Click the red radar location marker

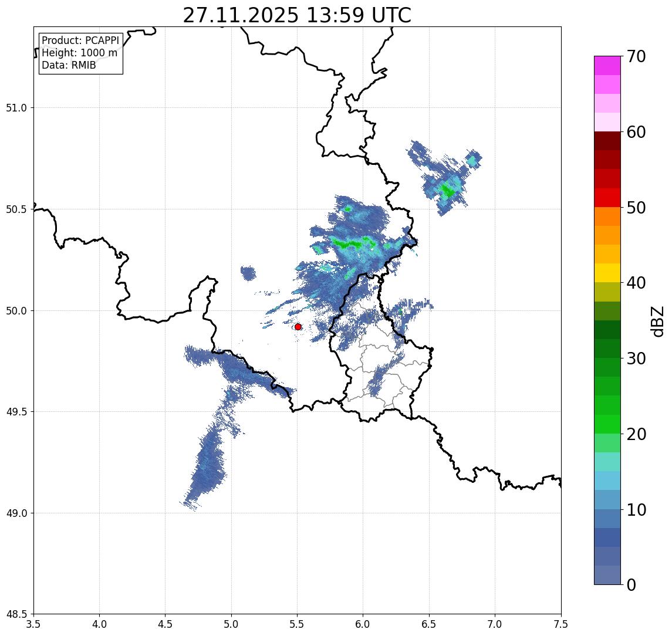pos(298,327)
